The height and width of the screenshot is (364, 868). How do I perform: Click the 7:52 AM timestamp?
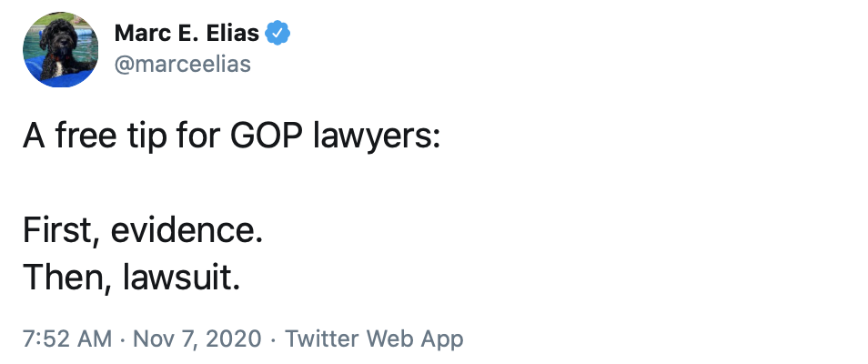66,339
